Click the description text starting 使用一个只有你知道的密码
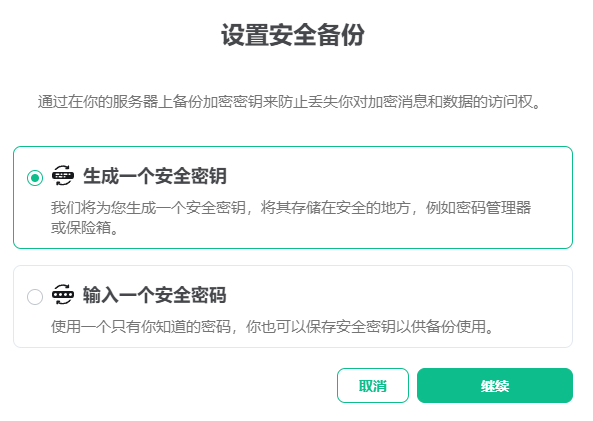This screenshot has width=593, height=421. tap(272, 326)
